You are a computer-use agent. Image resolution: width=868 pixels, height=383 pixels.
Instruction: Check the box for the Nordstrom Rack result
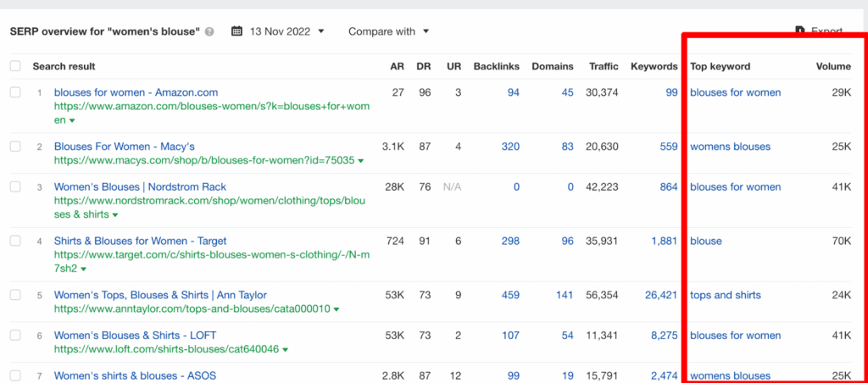[15, 187]
